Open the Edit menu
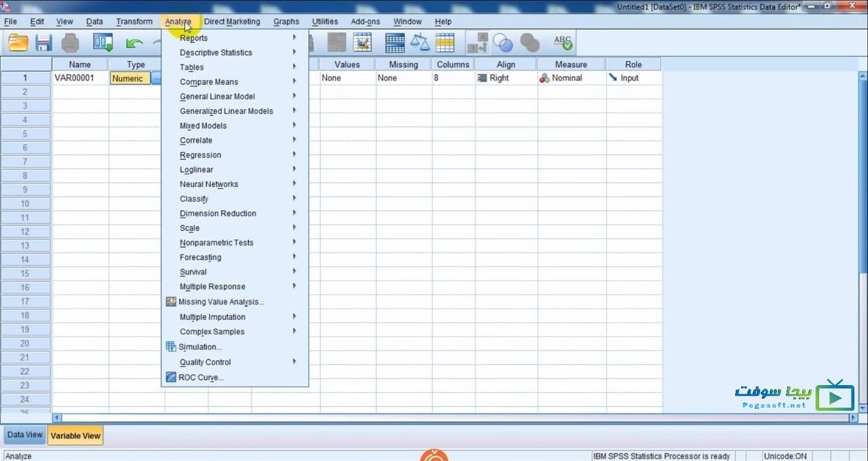Viewport: 868px width, 461px height. point(37,22)
